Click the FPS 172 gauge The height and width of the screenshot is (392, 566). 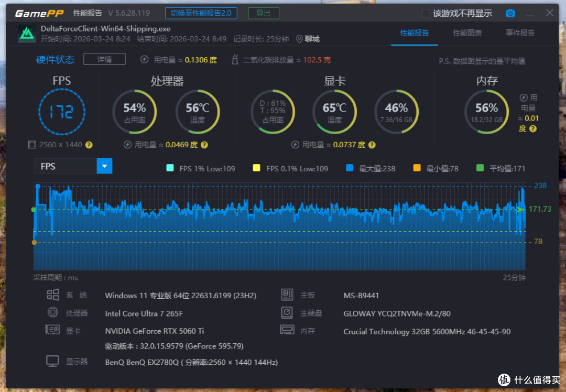click(x=62, y=112)
